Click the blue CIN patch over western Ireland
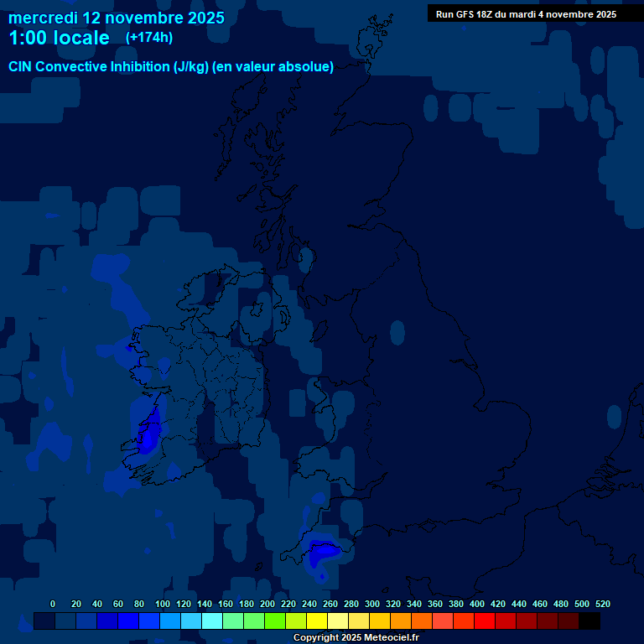 point(149,432)
